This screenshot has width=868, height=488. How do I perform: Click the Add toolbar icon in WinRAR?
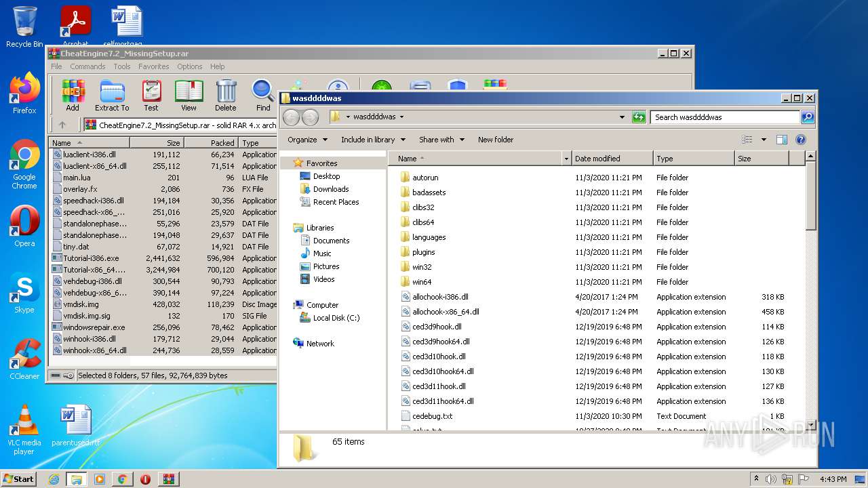click(73, 95)
